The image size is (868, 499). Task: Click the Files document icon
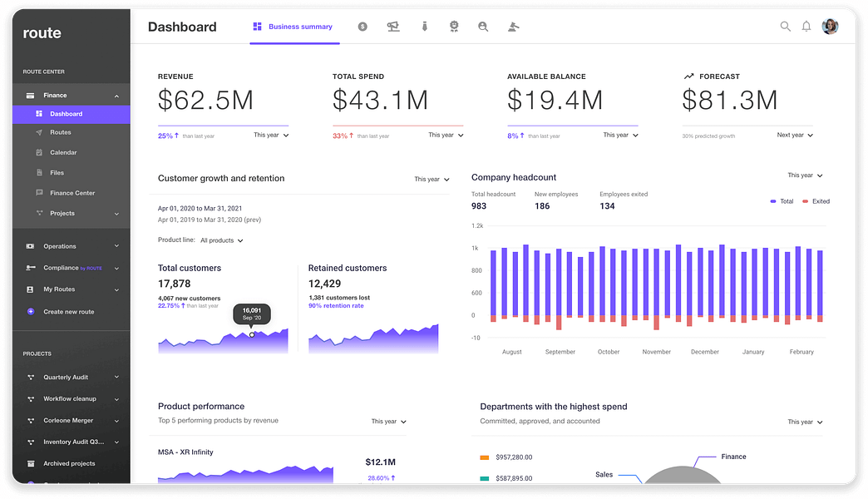pos(39,173)
